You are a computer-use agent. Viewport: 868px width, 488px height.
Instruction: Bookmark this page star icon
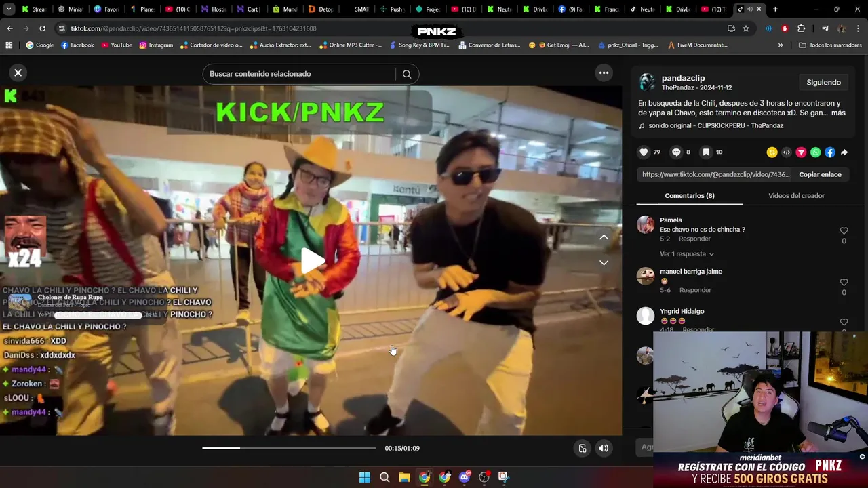point(746,28)
